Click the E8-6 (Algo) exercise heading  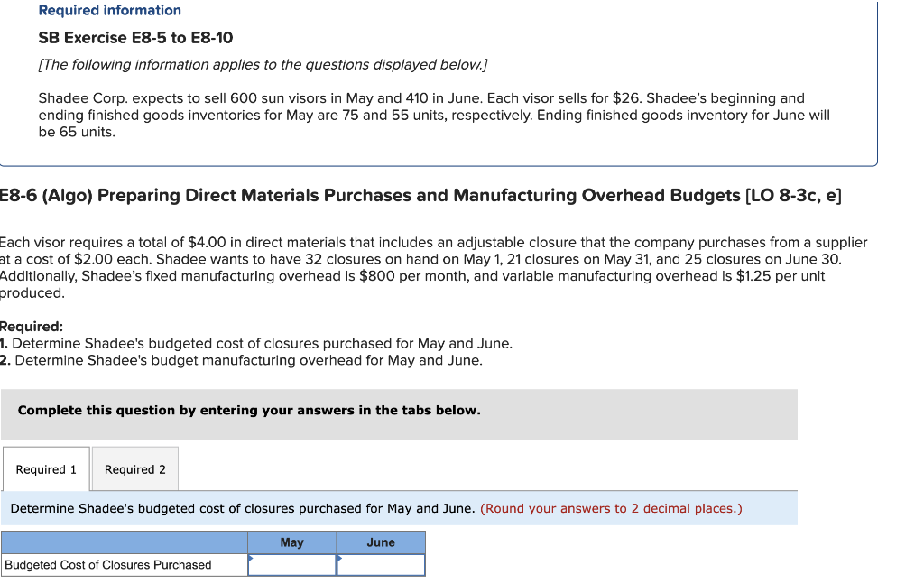pos(420,196)
